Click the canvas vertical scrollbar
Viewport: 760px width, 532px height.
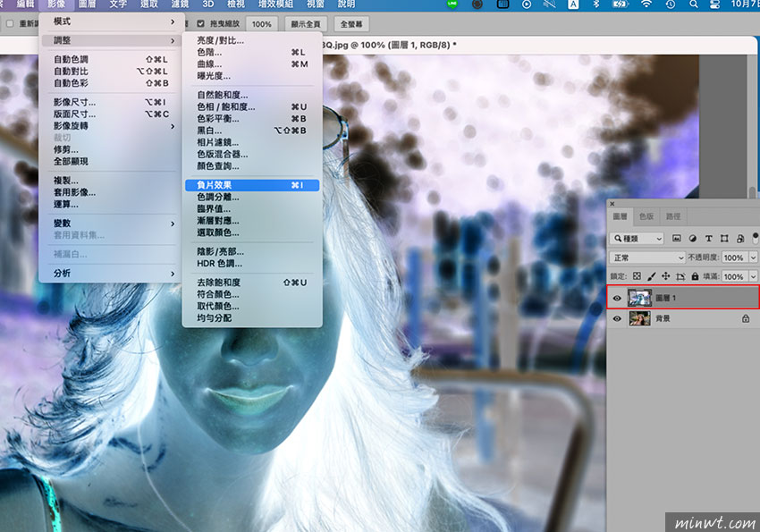[x=752, y=192]
